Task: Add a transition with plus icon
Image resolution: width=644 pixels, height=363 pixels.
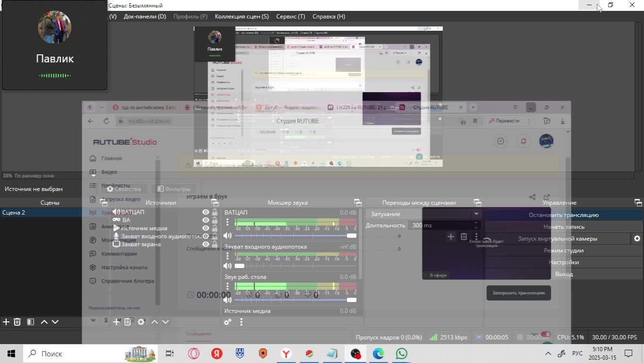Action: tap(451, 236)
